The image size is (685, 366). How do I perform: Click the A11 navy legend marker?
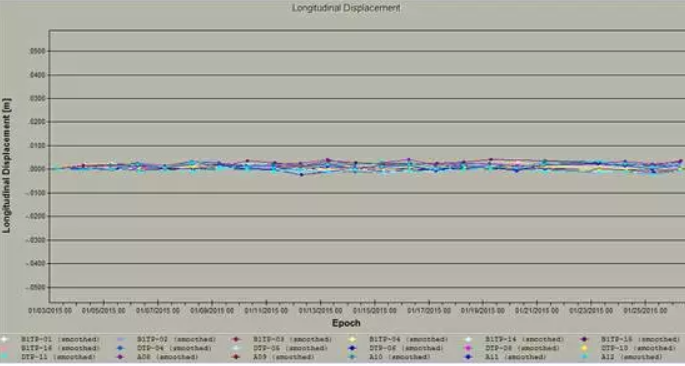(468, 357)
